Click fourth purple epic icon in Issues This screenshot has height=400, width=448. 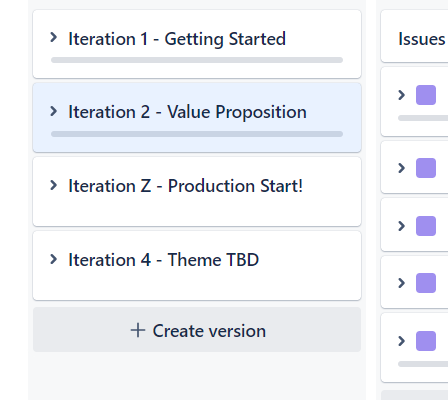pos(426,283)
